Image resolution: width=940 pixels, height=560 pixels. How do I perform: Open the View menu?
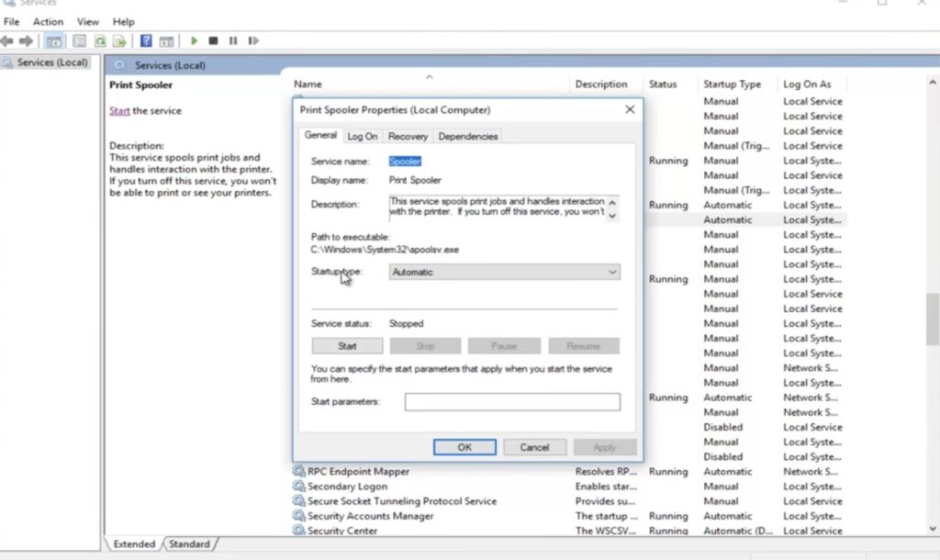pos(87,22)
